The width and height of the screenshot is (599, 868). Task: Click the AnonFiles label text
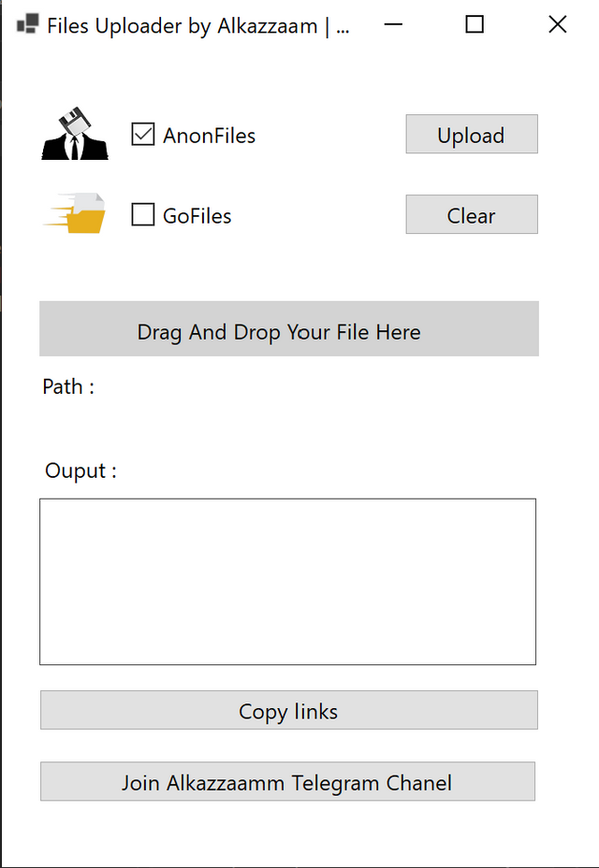click(209, 136)
